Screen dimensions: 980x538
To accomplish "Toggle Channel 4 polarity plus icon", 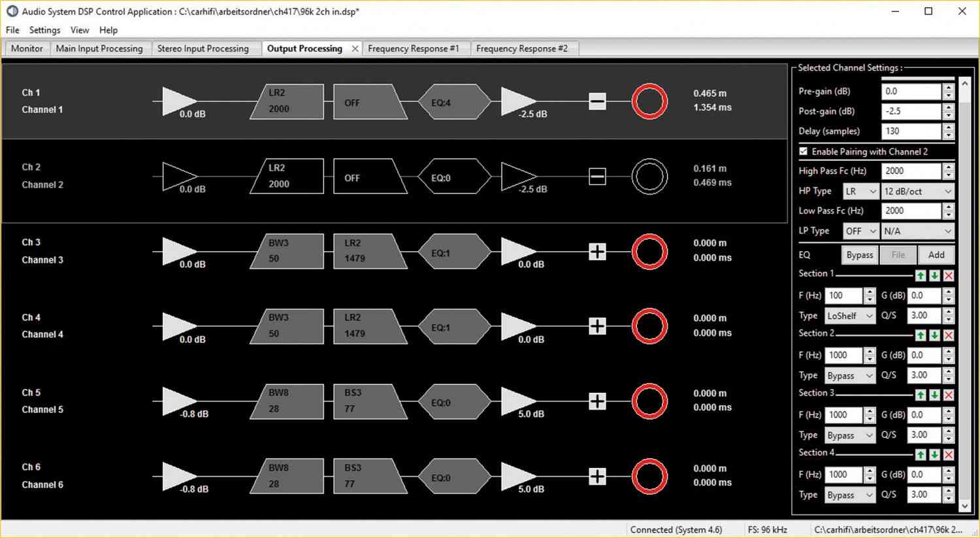I will (x=597, y=326).
